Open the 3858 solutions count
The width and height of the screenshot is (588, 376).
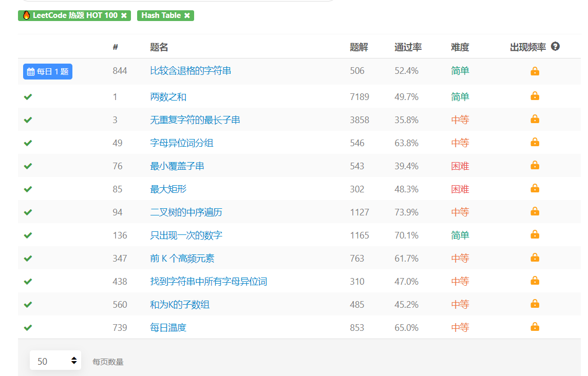pos(359,120)
